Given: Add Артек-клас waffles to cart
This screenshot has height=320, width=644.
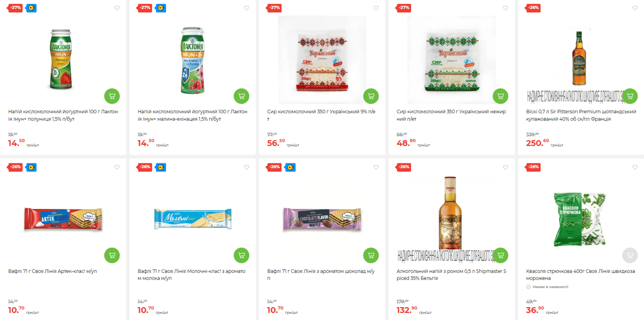Looking at the screenshot, I should 112,255.
